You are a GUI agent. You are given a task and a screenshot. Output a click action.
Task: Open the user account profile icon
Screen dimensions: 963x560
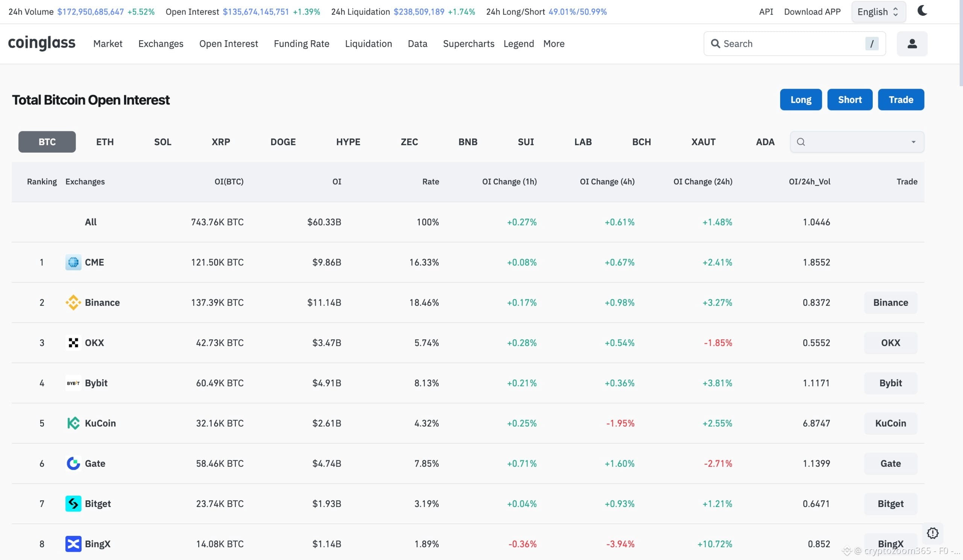(912, 44)
